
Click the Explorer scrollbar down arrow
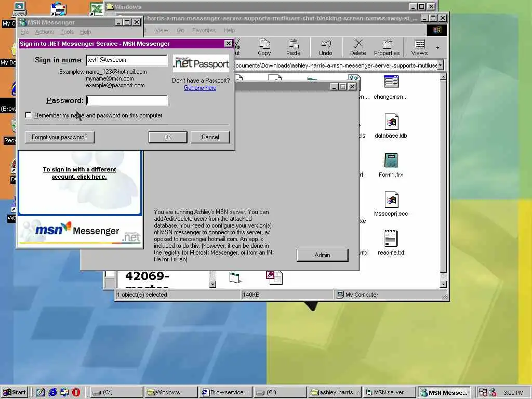click(443, 285)
